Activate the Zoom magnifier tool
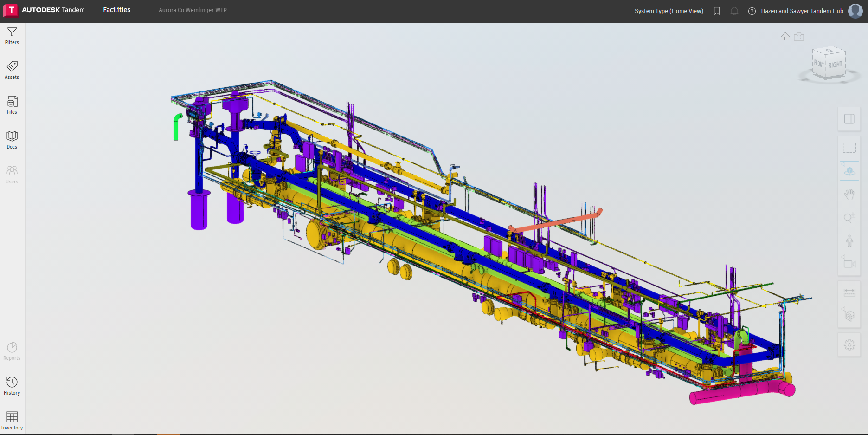This screenshot has width=868, height=435. pyautogui.click(x=849, y=218)
